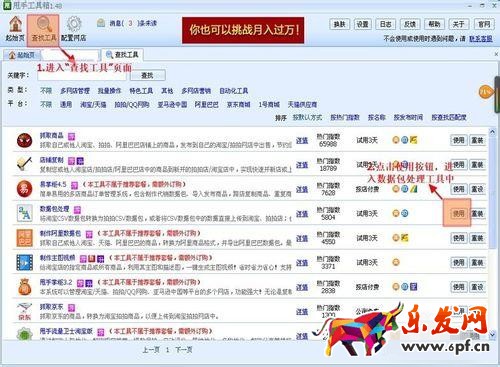500x367 pixels.
Task: Filter platform by 阿里巴巴
Action: tap(207, 104)
